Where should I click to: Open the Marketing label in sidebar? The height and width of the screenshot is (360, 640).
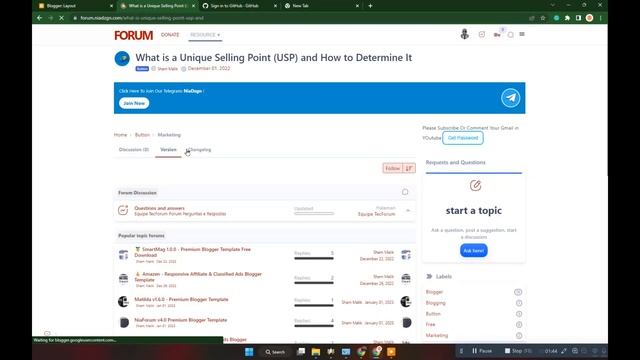(x=437, y=336)
